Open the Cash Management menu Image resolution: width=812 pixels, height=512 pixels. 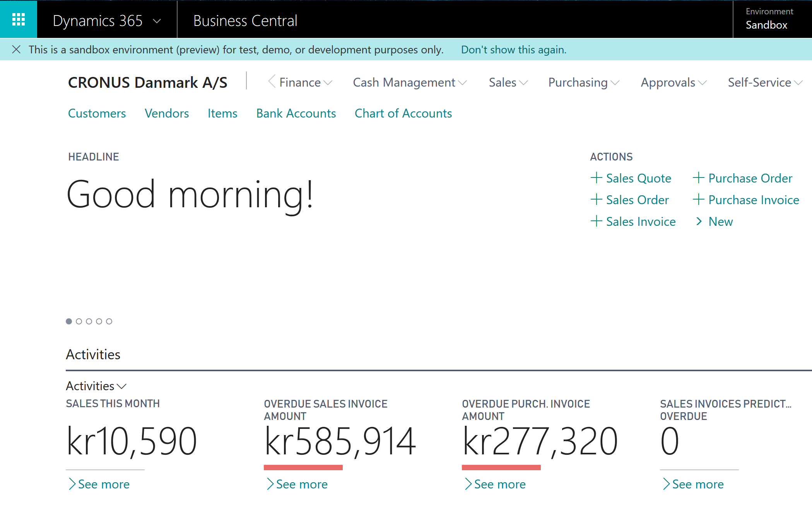point(410,82)
